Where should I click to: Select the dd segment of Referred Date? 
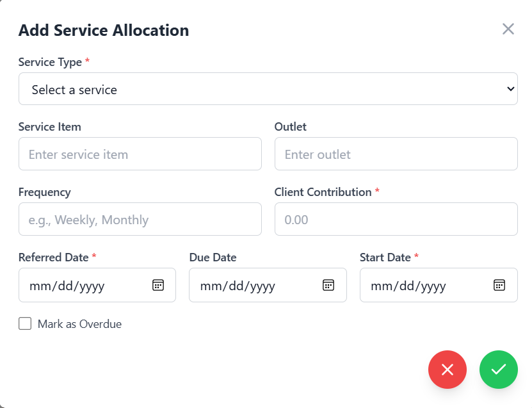[x=67, y=286]
